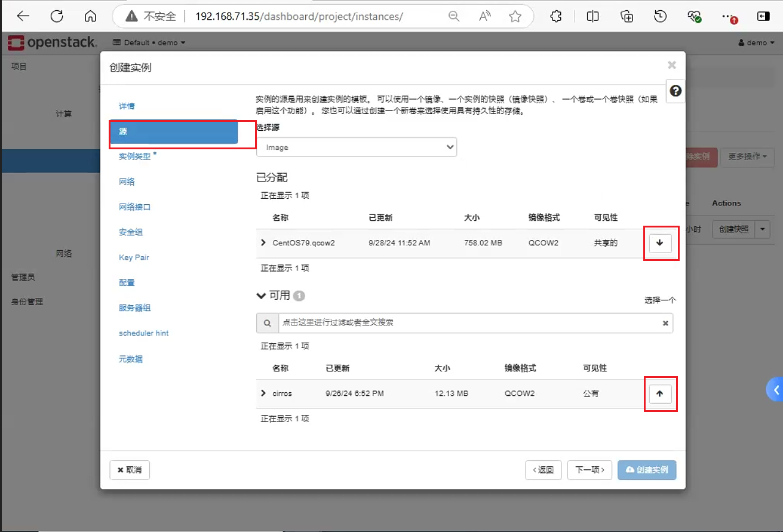Click the search magnifier icon in the filter bar

tap(267, 323)
